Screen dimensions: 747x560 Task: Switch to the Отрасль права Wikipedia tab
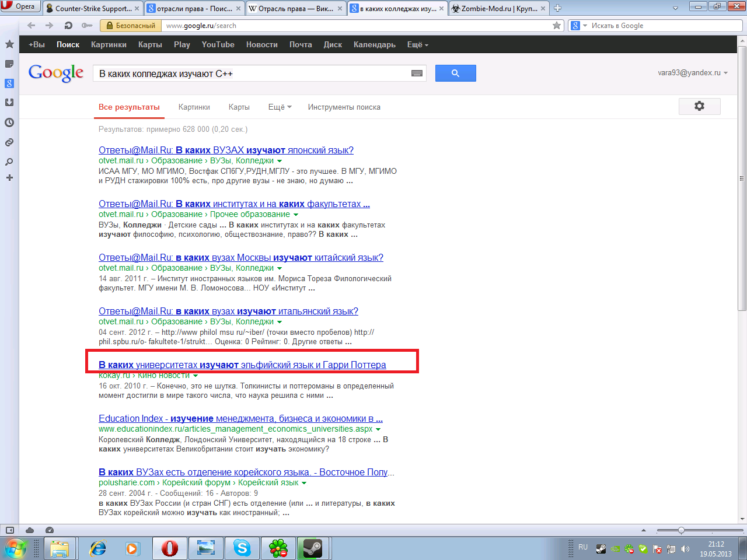295,8
